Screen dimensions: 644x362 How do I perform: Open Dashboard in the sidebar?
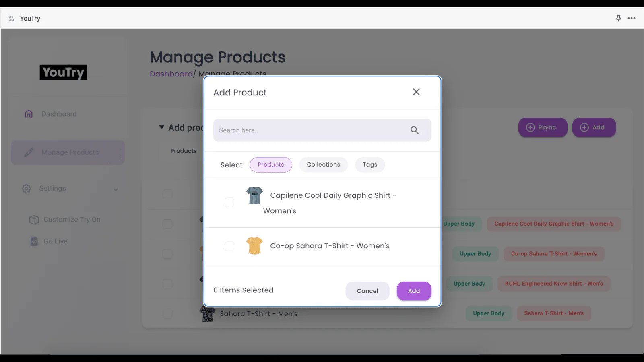(x=59, y=114)
